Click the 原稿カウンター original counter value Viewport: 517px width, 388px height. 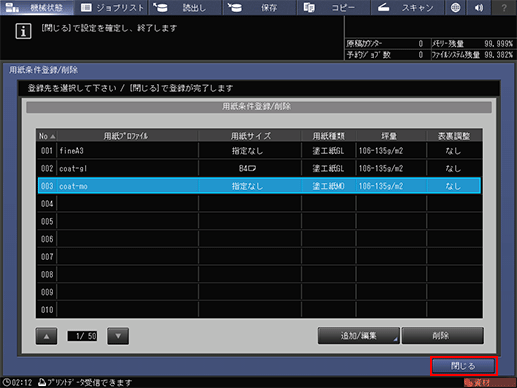421,44
